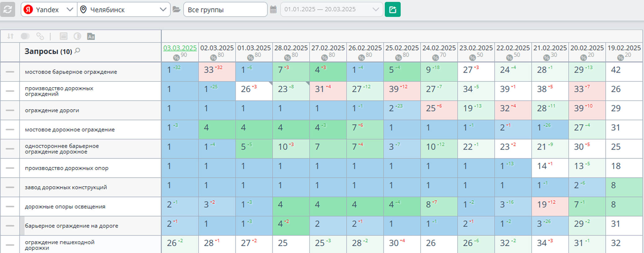Click the dash handle of завод дорожных конструкций row
The height and width of the screenshot is (253, 644).
(x=10, y=187)
